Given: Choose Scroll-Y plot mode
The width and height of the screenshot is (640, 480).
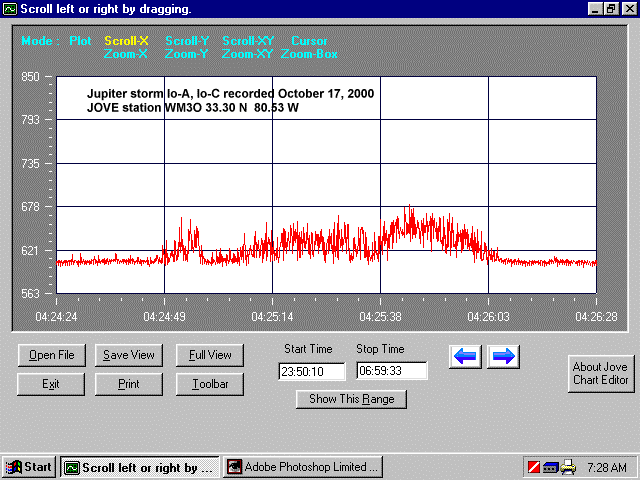Looking at the screenshot, I should click(186, 41).
